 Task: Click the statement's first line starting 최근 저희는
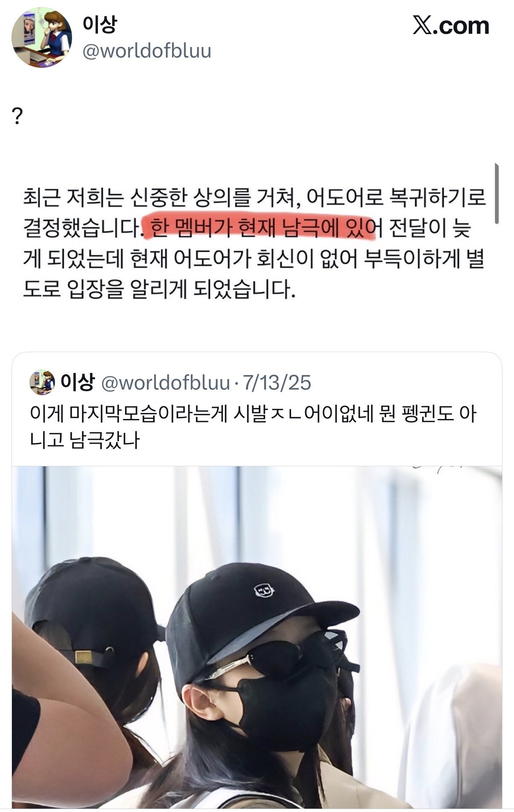pyautogui.click(x=254, y=196)
